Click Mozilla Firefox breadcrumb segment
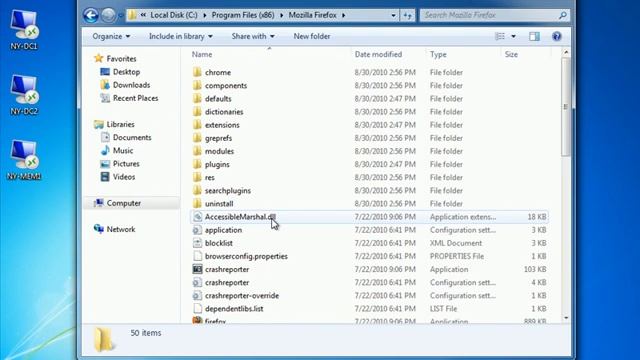The height and width of the screenshot is (360, 640). [313, 15]
